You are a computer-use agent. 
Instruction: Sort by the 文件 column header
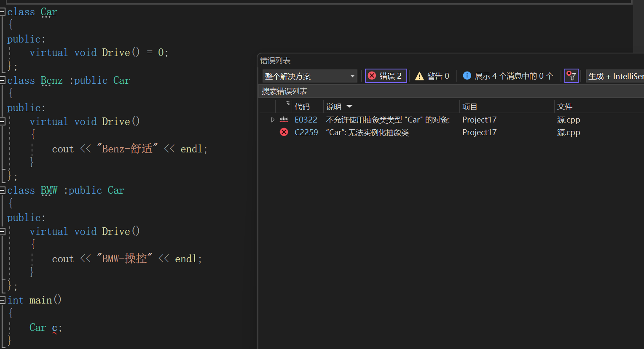tap(565, 107)
